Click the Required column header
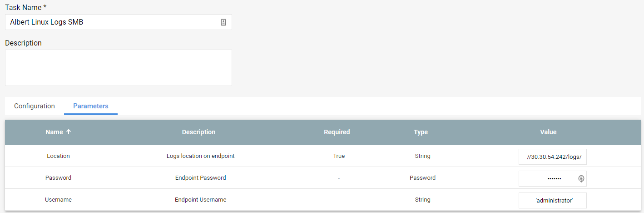644x213 pixels. click(x=337, y=132)
